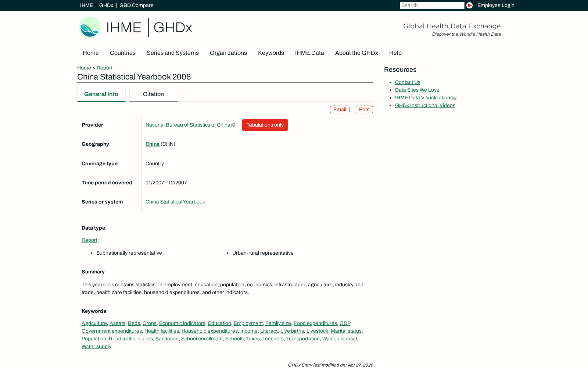Click the IHME leaf logo
Image resolution: width=588 pixels, height=368 pixels.
pos(90,27)
